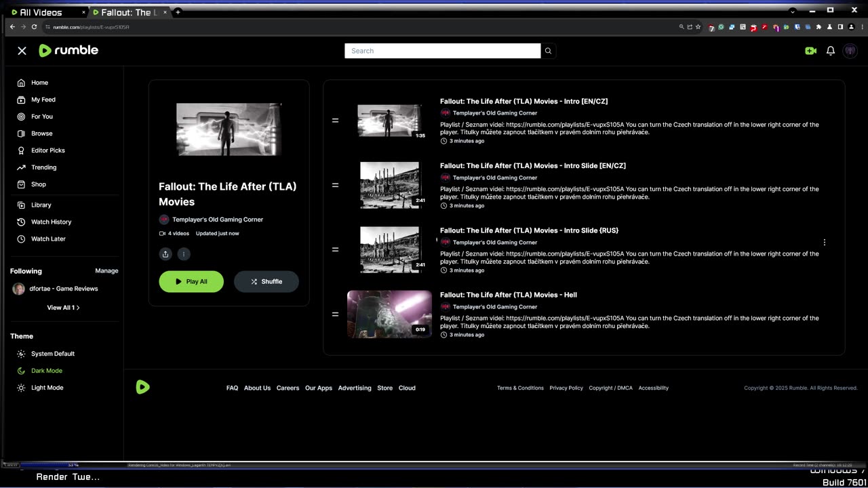Open Our Apps footer link
The width and height of the screenshot is (868, 488).
pos(319,388)
